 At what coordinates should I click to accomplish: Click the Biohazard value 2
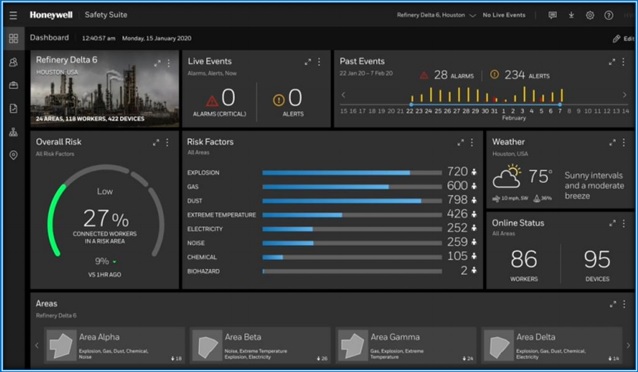[x=464, y=271]
